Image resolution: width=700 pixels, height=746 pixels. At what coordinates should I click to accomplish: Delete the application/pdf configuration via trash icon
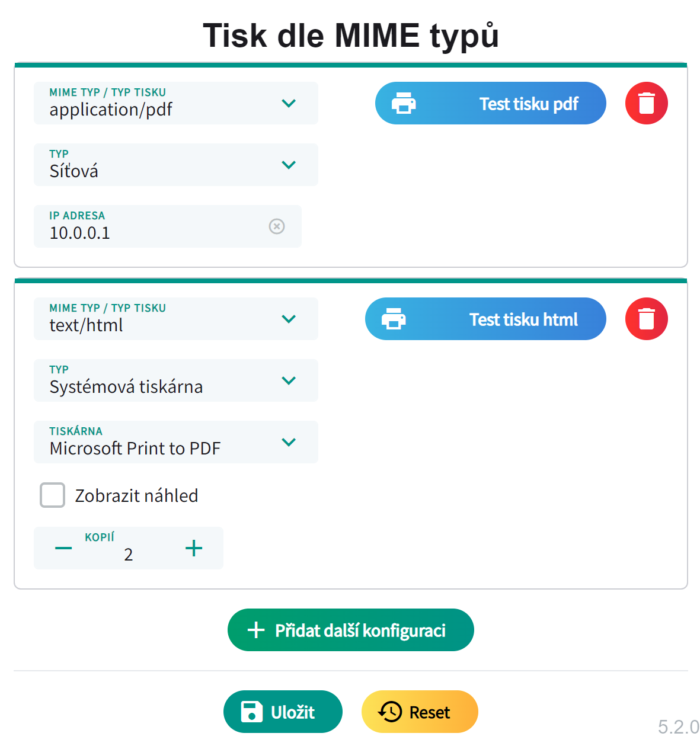pyautogui.click(x=646, y=103)
